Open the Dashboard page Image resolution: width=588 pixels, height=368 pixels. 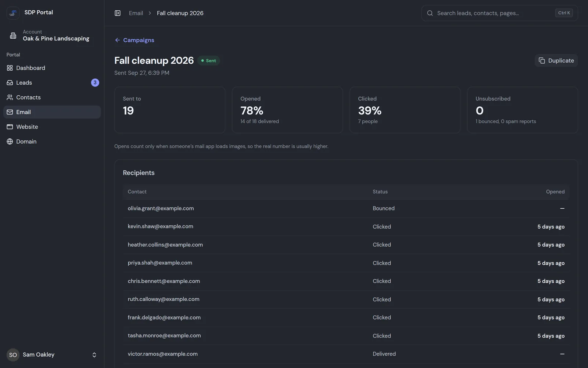tap(52, 68)
